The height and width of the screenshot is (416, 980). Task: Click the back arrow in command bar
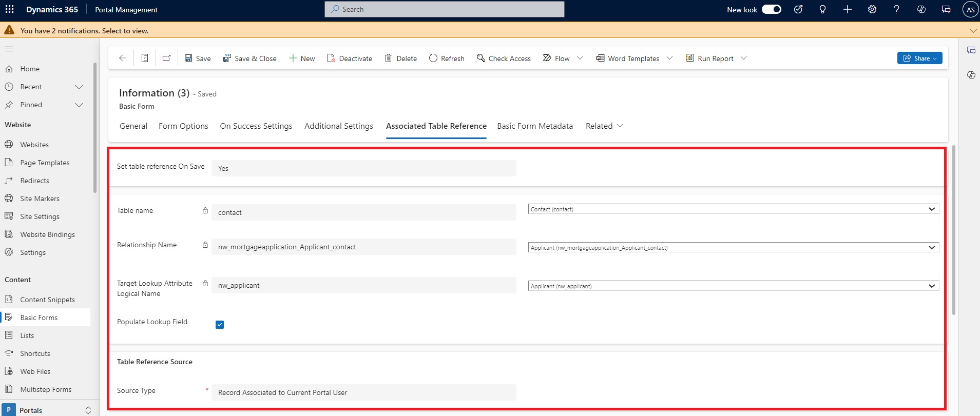[x=123, y=58]
